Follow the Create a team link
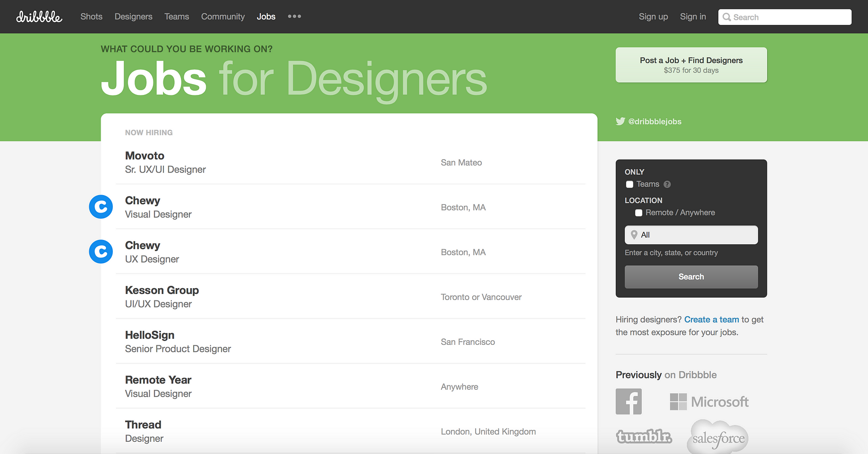Screen dimensions: 868x454 click(711, 320)
